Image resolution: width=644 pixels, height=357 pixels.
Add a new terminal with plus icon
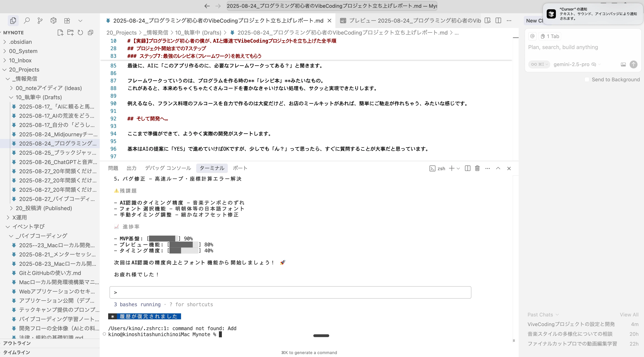pyautogui.click(x=451, y=168)
